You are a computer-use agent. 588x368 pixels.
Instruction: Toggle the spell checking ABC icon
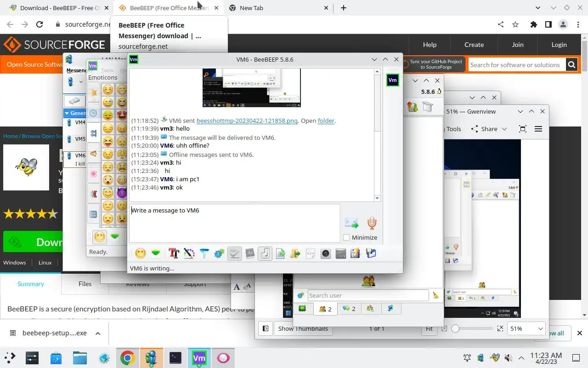(x=235, y=253)
